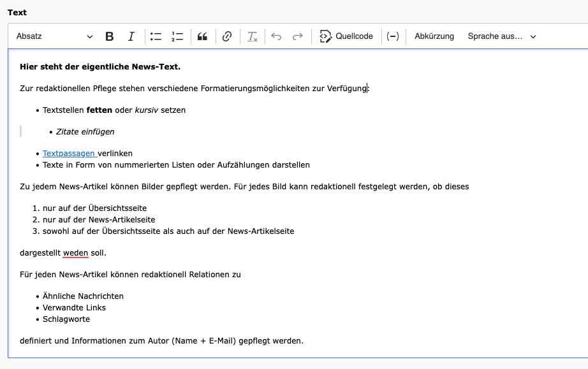Toggle italic formatting in toolbar
Image resolution: width=588 pixels, height=369 pixels.
[x=131, y=36]
